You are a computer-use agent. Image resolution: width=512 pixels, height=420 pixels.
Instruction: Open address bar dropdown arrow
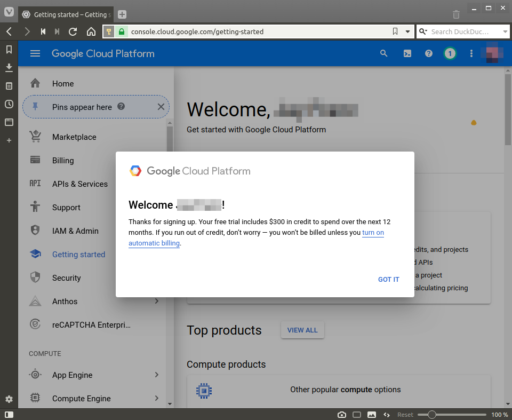coord(407,31)
